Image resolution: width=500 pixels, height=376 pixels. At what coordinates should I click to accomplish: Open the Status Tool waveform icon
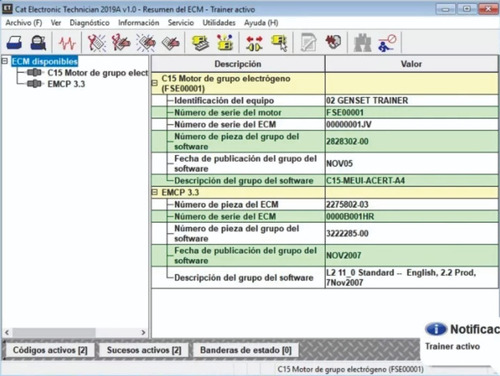point(67,43)
